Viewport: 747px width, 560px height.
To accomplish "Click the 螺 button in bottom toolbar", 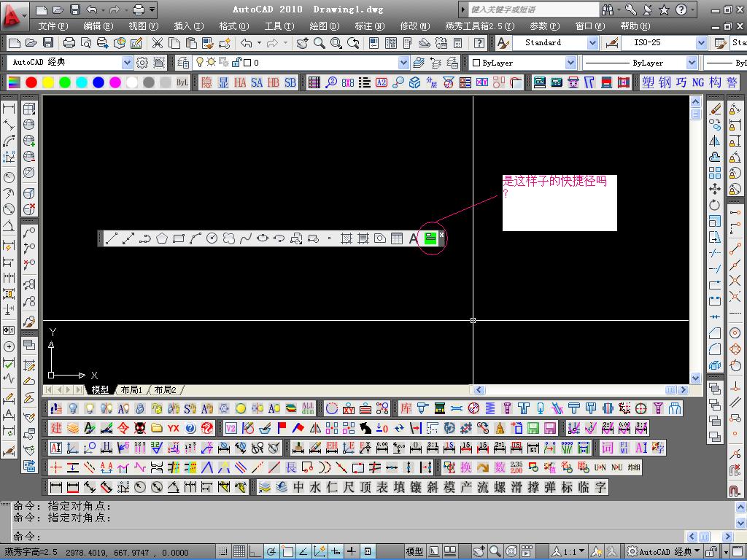I will pos(500,487).
